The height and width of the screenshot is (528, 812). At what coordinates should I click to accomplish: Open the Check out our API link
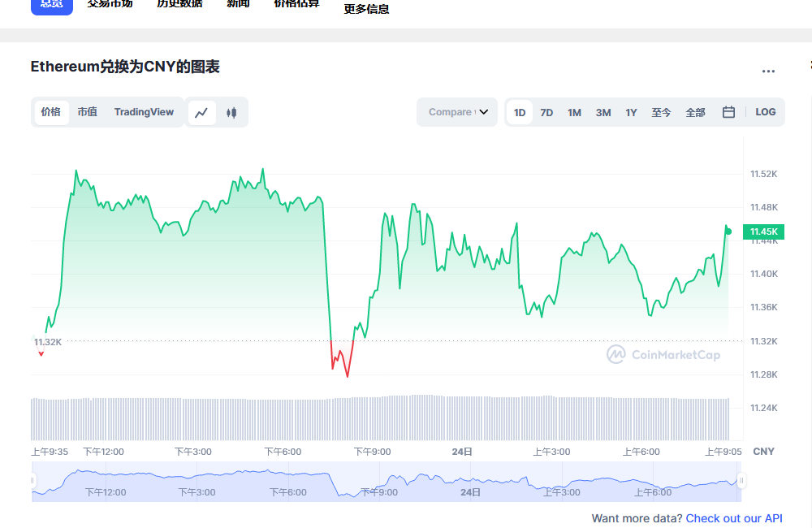point(734,518)
